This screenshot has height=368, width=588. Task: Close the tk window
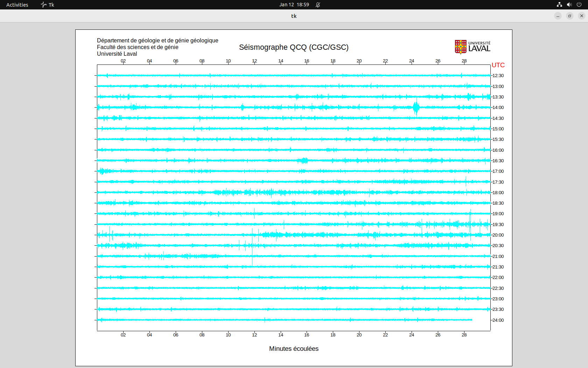coord(582,16)
